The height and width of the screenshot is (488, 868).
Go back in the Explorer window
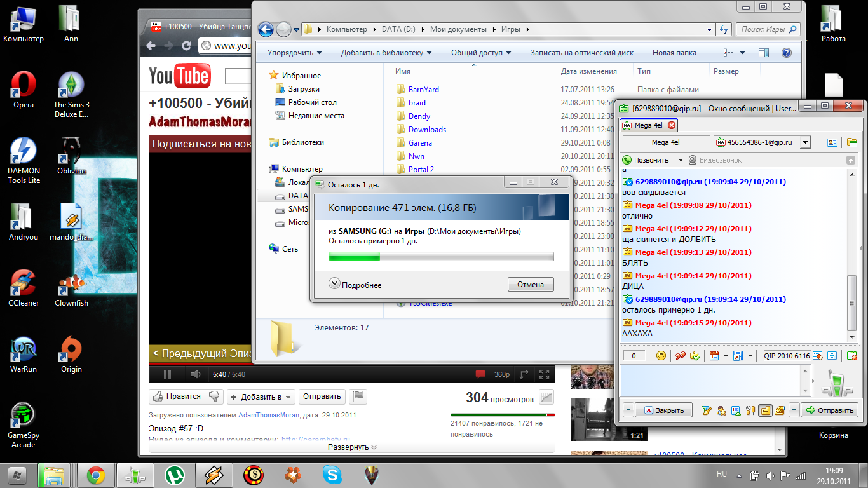[266, 29]
